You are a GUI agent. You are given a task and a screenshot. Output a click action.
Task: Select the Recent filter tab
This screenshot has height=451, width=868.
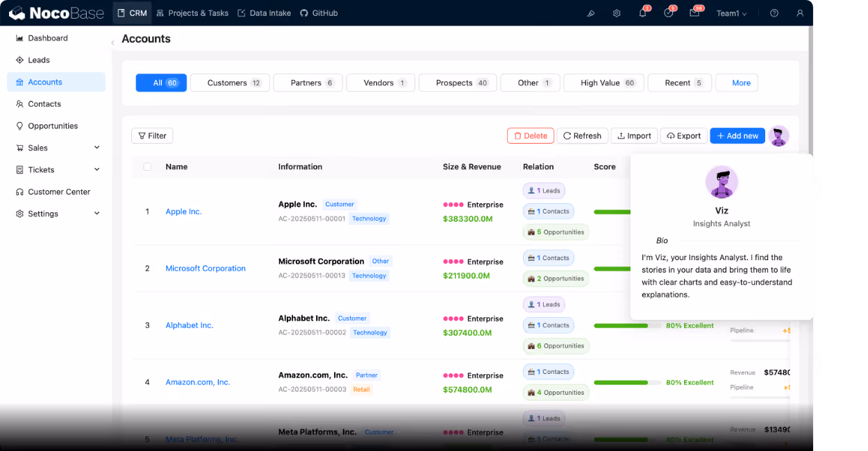tap(680, 83)
